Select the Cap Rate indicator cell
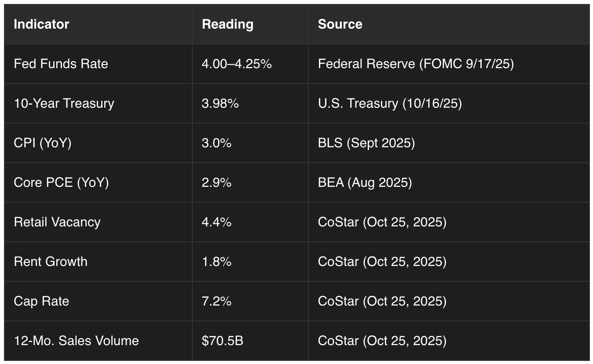 click(x=41, y=301)
